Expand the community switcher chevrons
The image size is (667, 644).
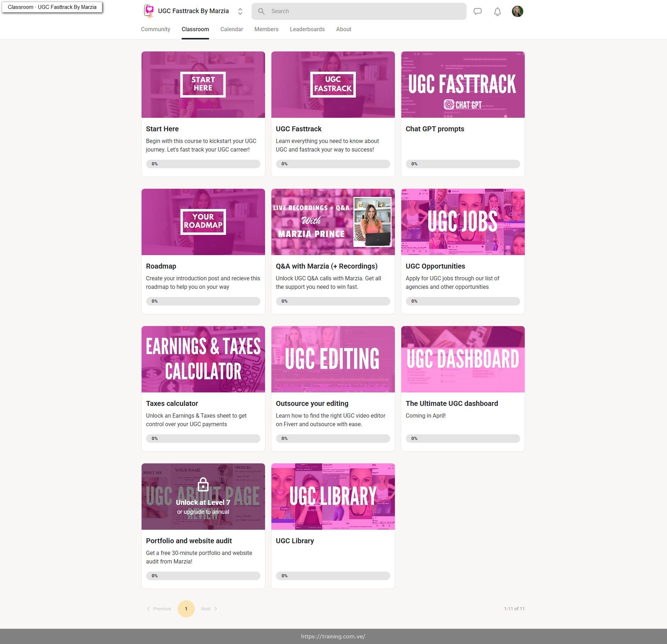[240, 11]
